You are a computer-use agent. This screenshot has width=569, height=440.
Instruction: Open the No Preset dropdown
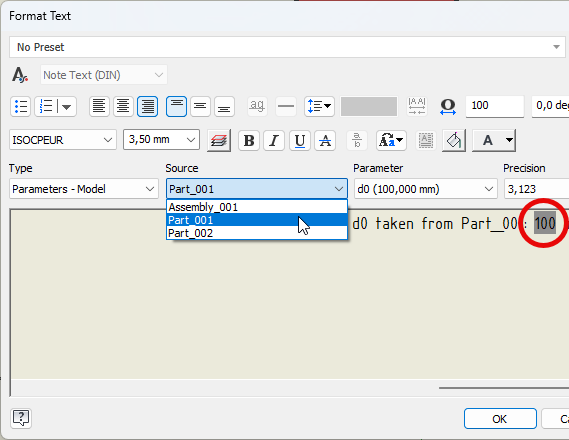tap(287, 47)
